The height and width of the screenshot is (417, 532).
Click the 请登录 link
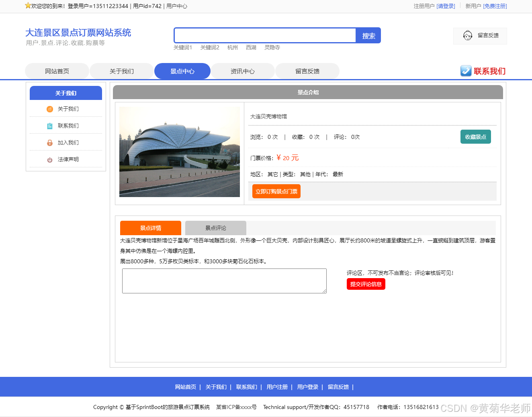coord(446,6)
